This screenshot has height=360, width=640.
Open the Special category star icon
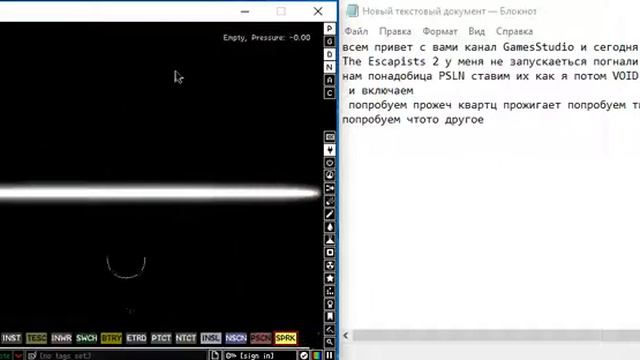coord(330,278)
